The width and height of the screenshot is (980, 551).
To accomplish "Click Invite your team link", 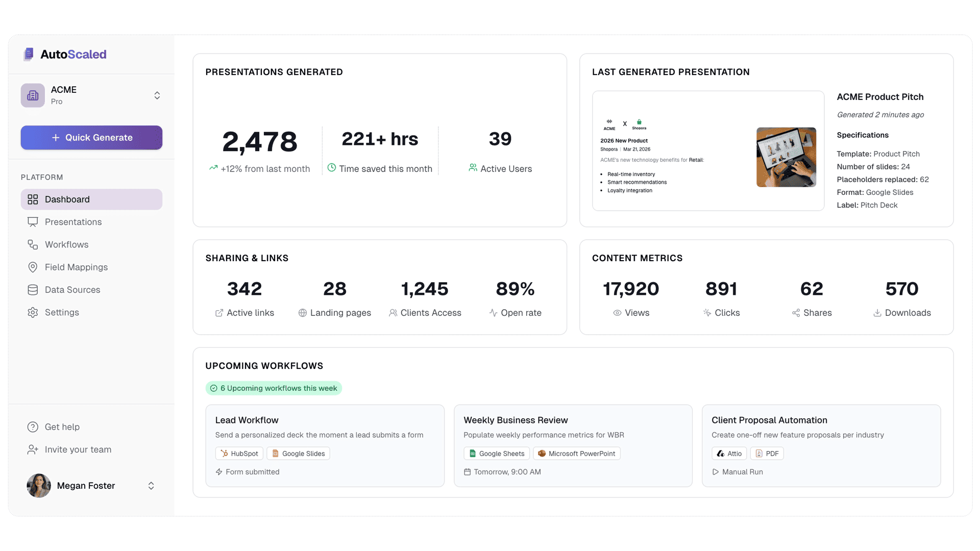I will coord(78,449).
